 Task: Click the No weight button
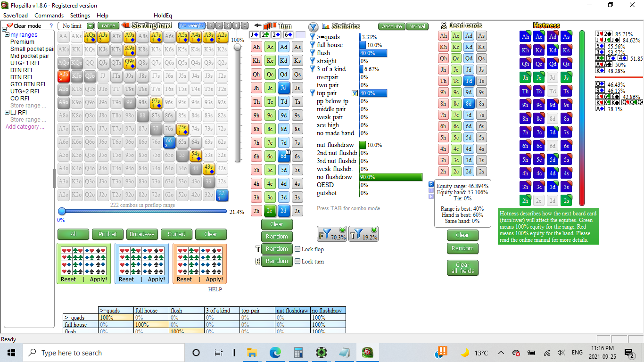coord(191,26)
